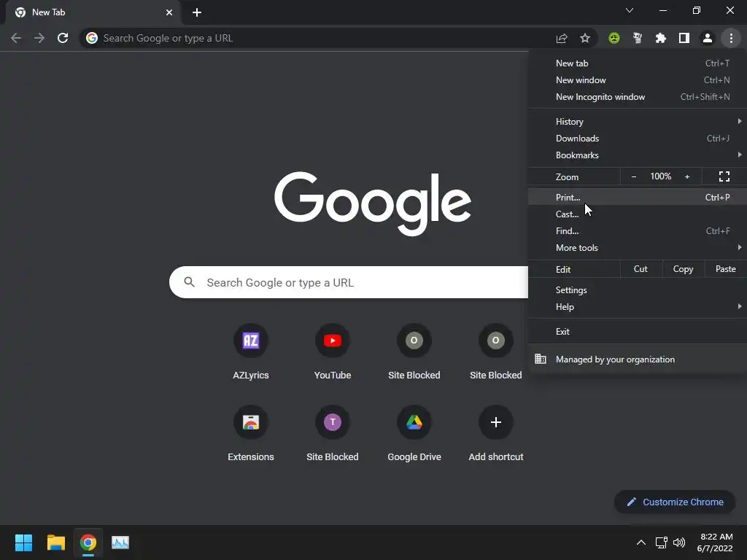This screenshot has width=747, height=560.
Task: Click Managed by your organization
Action: [x=638, y=359]
